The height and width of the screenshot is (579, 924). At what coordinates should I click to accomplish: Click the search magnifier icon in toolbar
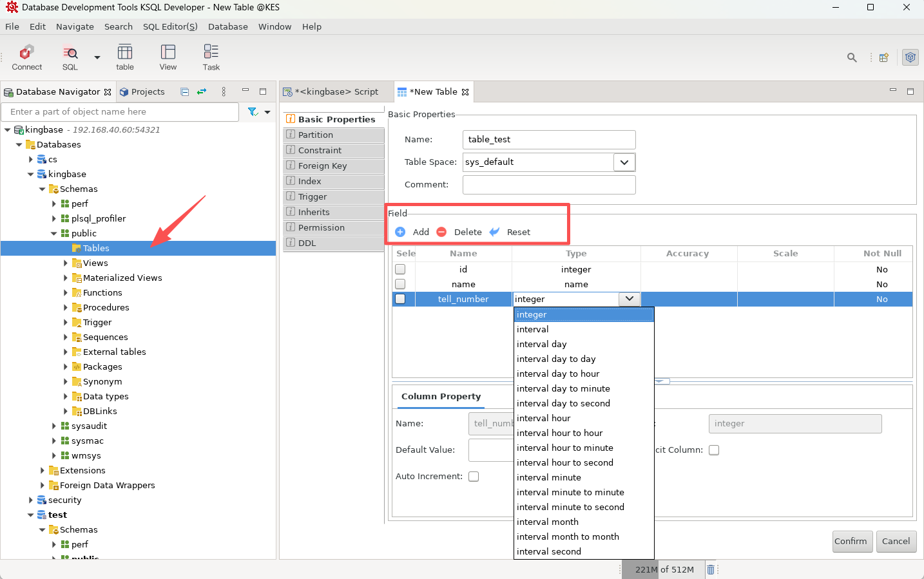click(852, 57)
